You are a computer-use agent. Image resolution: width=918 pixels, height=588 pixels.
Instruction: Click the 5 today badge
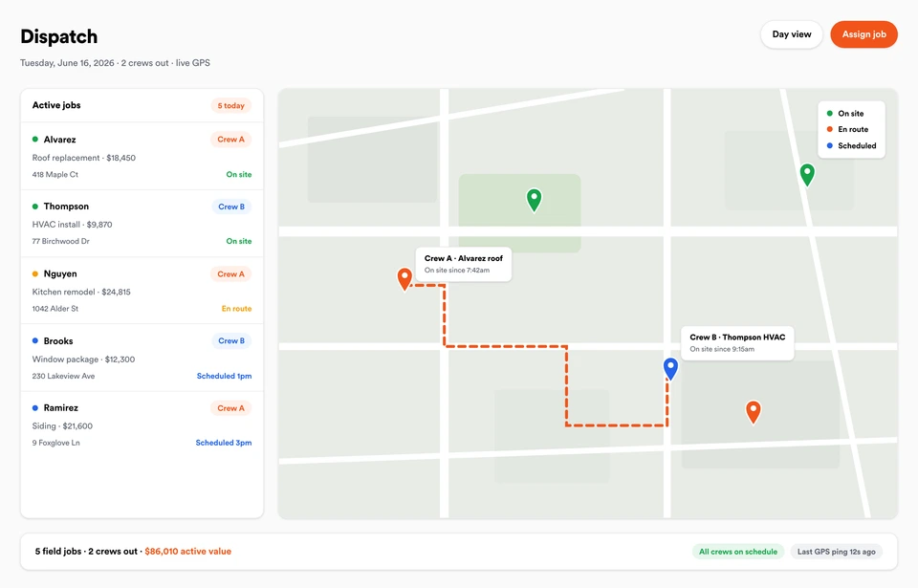pos(230,105)
